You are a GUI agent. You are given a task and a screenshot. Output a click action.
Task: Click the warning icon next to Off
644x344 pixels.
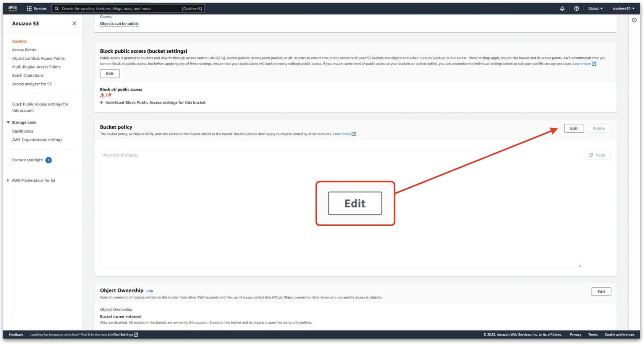(x=102, y=95)
